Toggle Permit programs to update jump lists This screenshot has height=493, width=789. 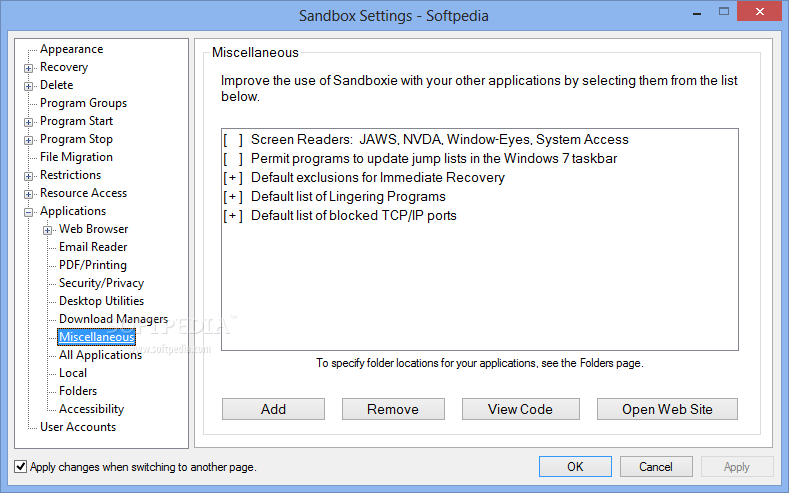tap(233, 159)
